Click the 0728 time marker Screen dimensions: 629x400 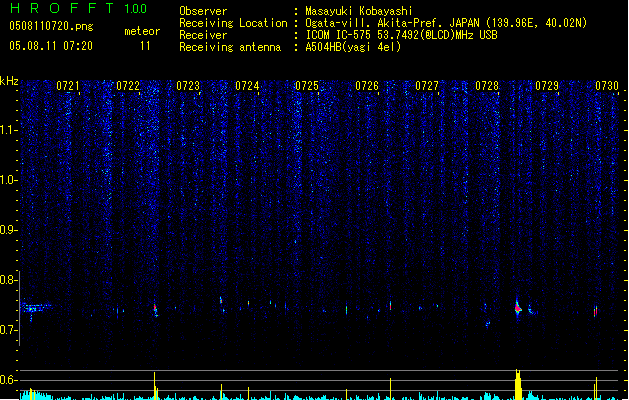pyautogui.click(x=487, y=86)
